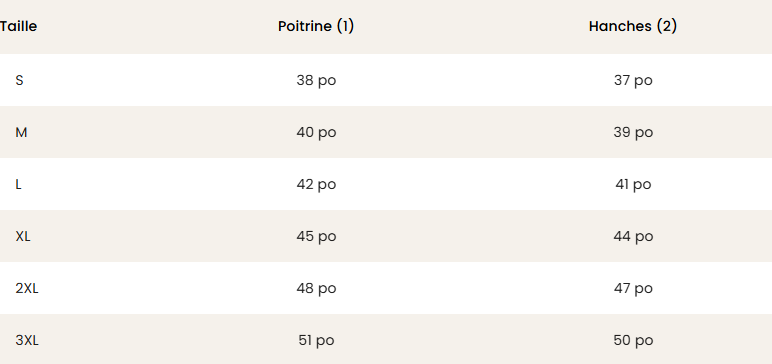Click the 40 po chest value
772x364 pixels.
(316, 132)
